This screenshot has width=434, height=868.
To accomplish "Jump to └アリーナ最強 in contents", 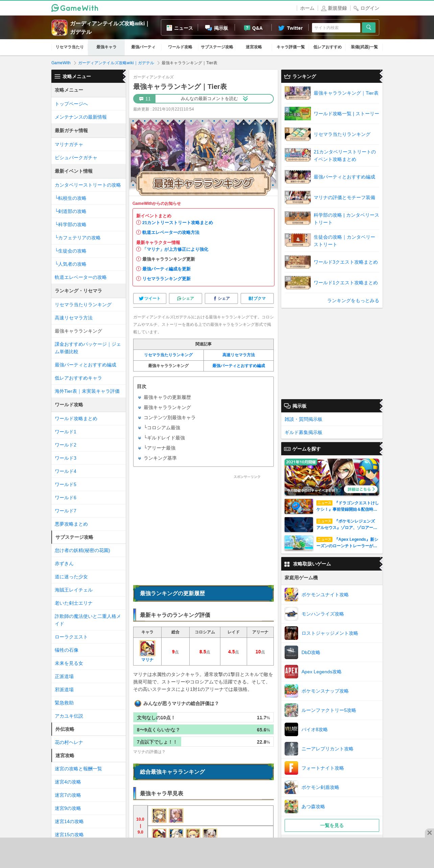I will pyautogui.click(x=160, y=448).
